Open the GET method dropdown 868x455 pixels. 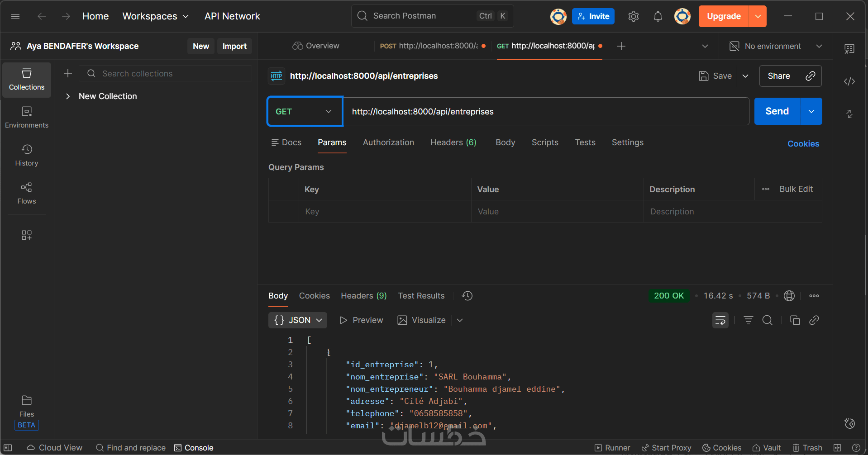(x=305, y=111)
